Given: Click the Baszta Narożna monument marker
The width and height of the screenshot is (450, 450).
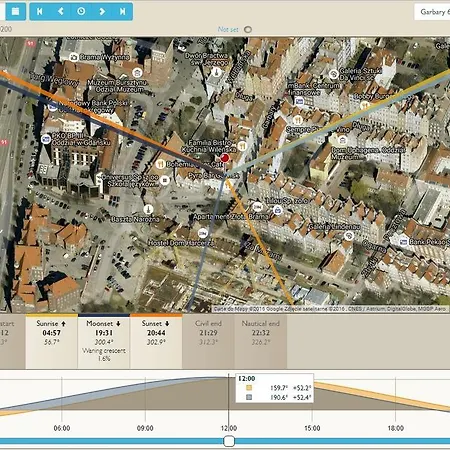Looking at the screenshot, I should click(148, 209).
